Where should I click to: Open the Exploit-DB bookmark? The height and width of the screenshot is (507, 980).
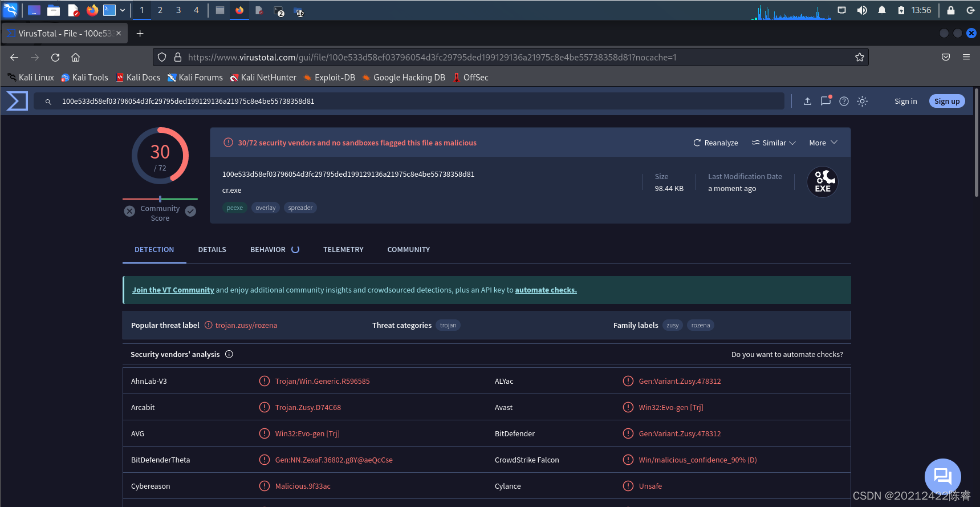tap(330, 78)
